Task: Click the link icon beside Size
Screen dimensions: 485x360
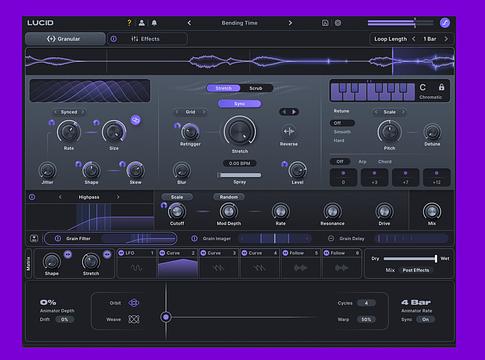Action: [135, 120]
